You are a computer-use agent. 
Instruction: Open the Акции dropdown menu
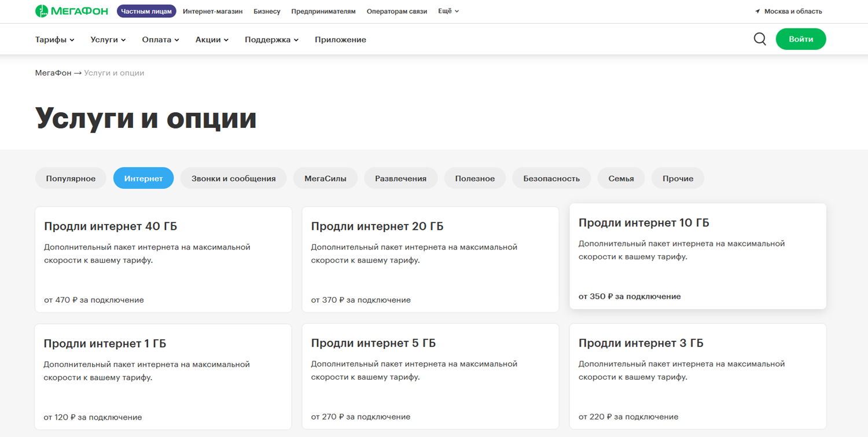coord(212,39)
